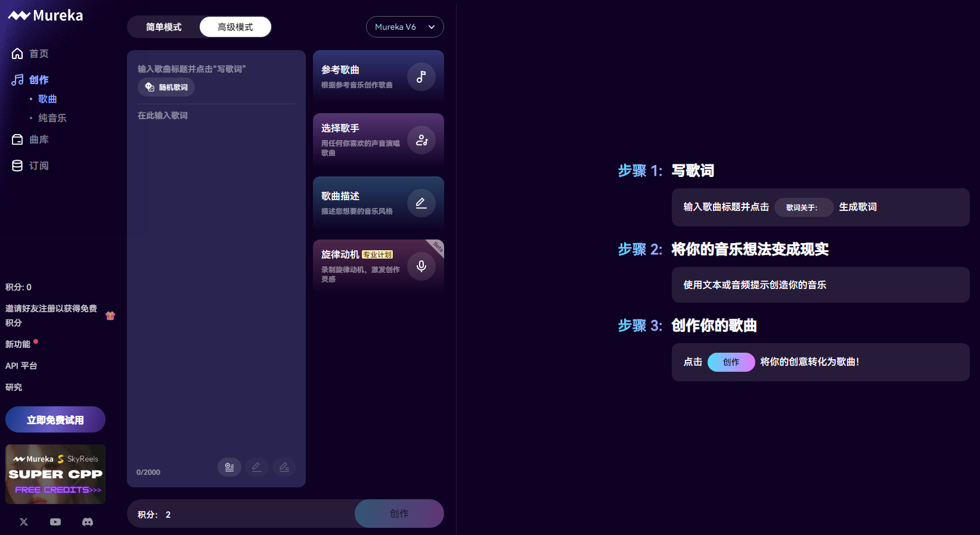
Task: Click the singer icon on 选择歌手 card
Action: coord(421,140)
